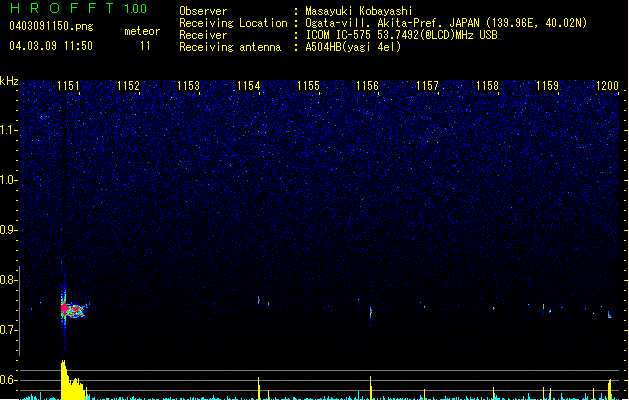
Task: Click the 'Observer' field label
Action: tap(203, 11)
